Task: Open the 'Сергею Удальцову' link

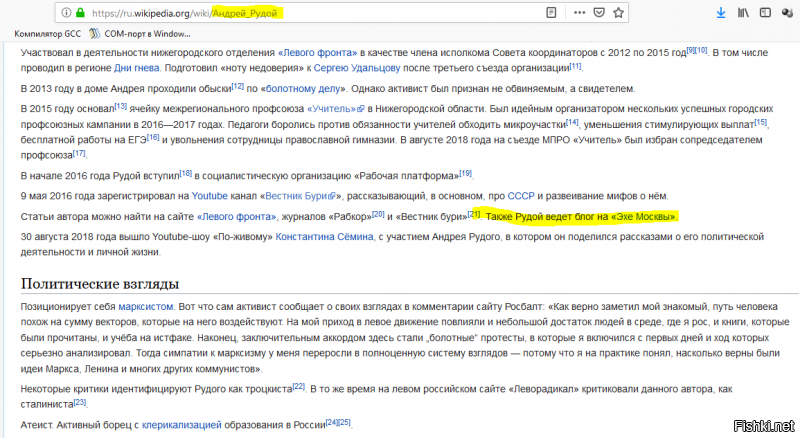Action: tap(357, 68)
